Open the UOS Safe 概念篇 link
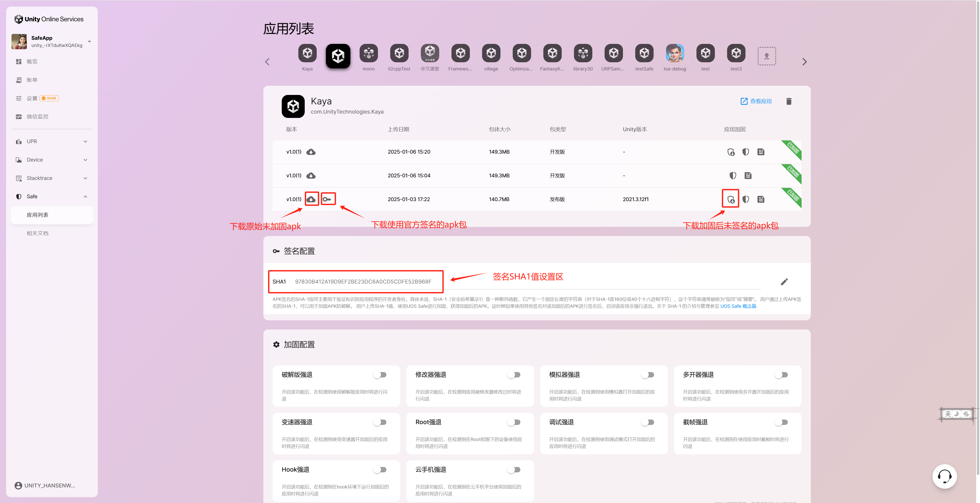980x503 pixels. 738,306
